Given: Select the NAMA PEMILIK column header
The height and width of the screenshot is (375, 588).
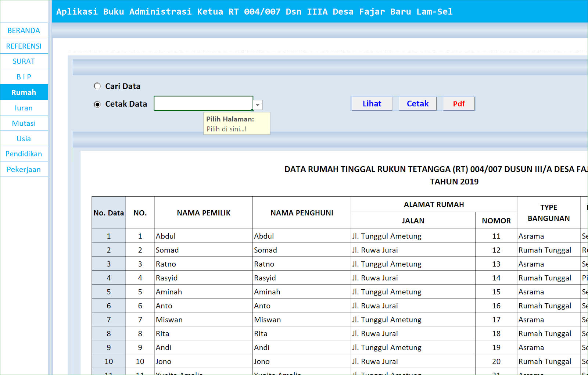Looking at the screenshot, I should click(x=203, y=213).
